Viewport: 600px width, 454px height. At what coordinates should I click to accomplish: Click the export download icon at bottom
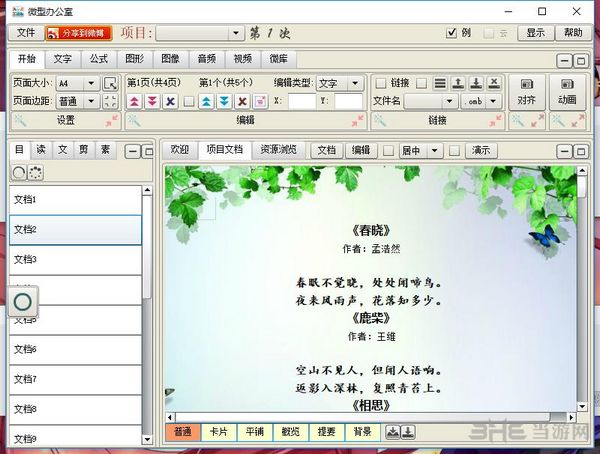[408, 432]
